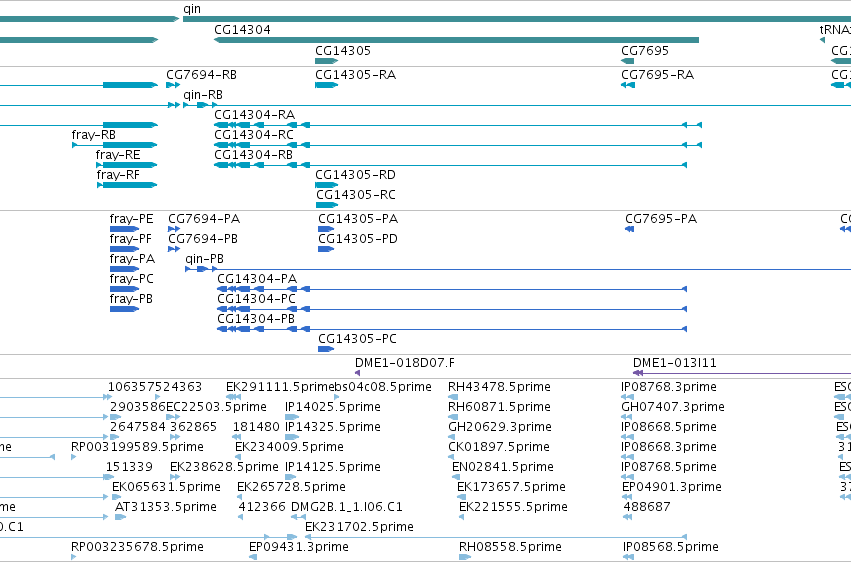The image size is (851, 562).
Task: Click protein fray-PE
Action: point(131,219)
